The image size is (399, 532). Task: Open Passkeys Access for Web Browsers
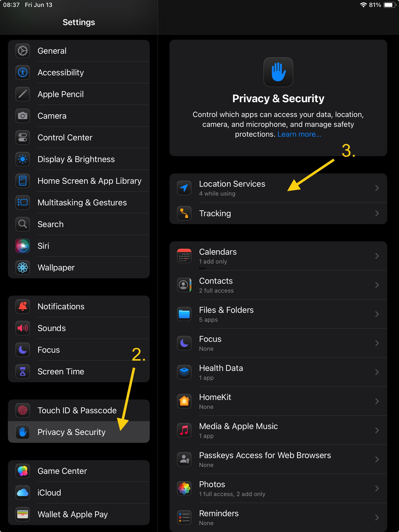[x=278, y=459]
